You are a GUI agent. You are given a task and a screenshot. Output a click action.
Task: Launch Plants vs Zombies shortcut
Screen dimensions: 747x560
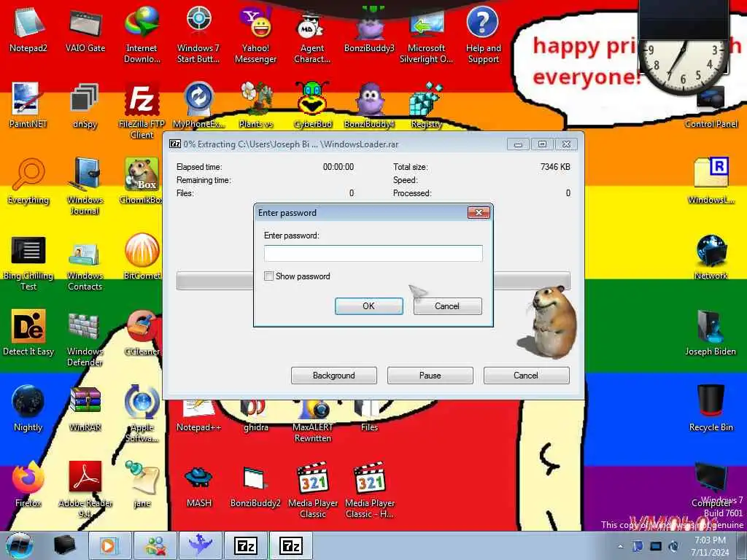tap(256, 106)
